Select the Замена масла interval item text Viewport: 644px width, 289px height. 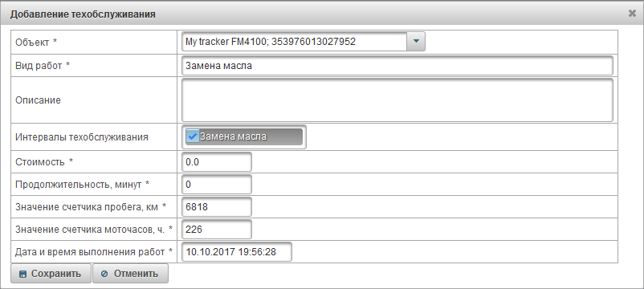pos(234,136)
